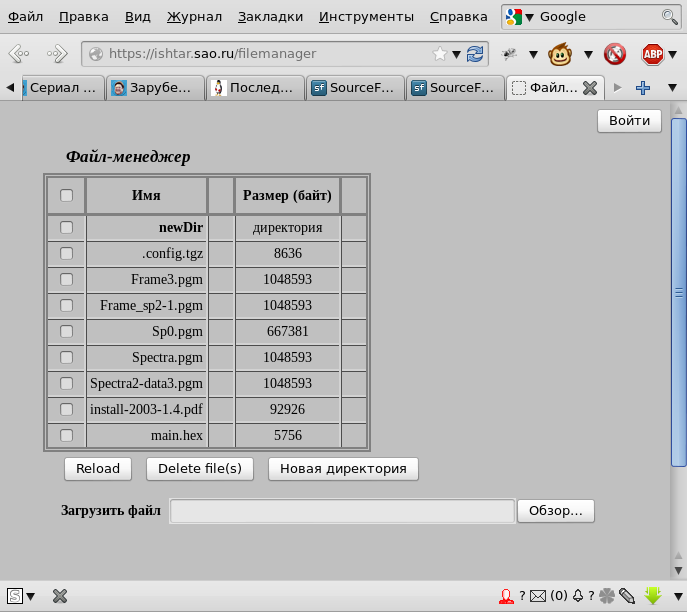
Task: Close the Файл... tab
Action: pos(590,88)
